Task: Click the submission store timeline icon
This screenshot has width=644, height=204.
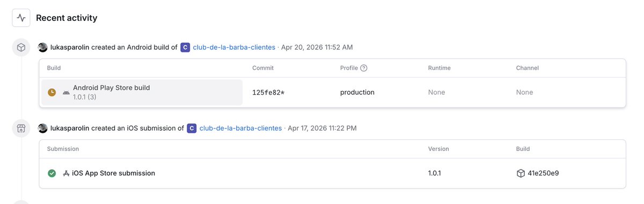Action: [21, 129]
